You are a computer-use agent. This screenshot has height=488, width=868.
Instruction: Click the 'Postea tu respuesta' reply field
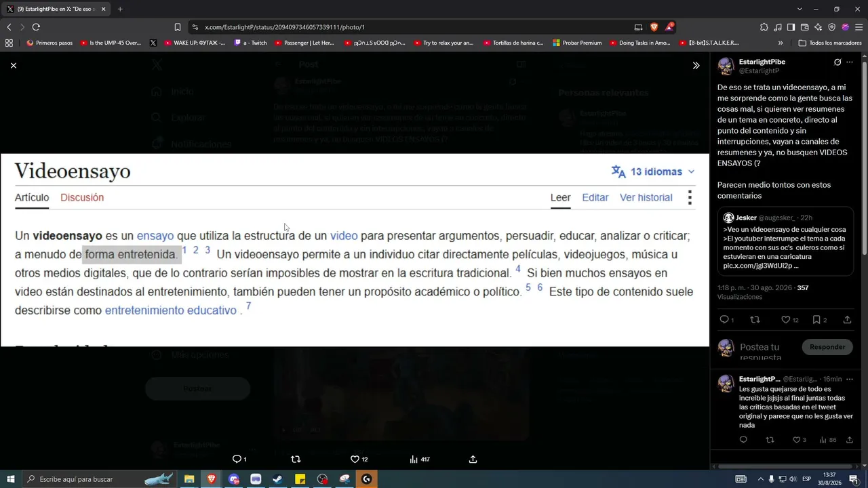pos(766,351)
